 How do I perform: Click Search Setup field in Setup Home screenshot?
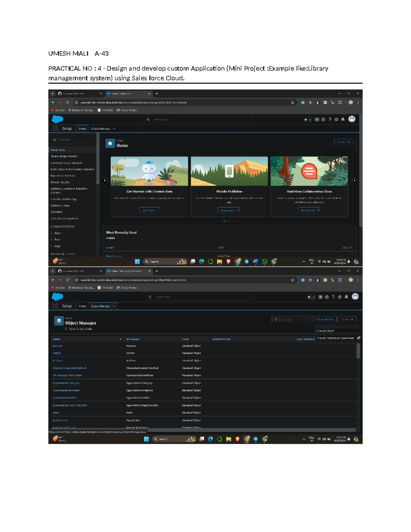[x=198, y=119]
